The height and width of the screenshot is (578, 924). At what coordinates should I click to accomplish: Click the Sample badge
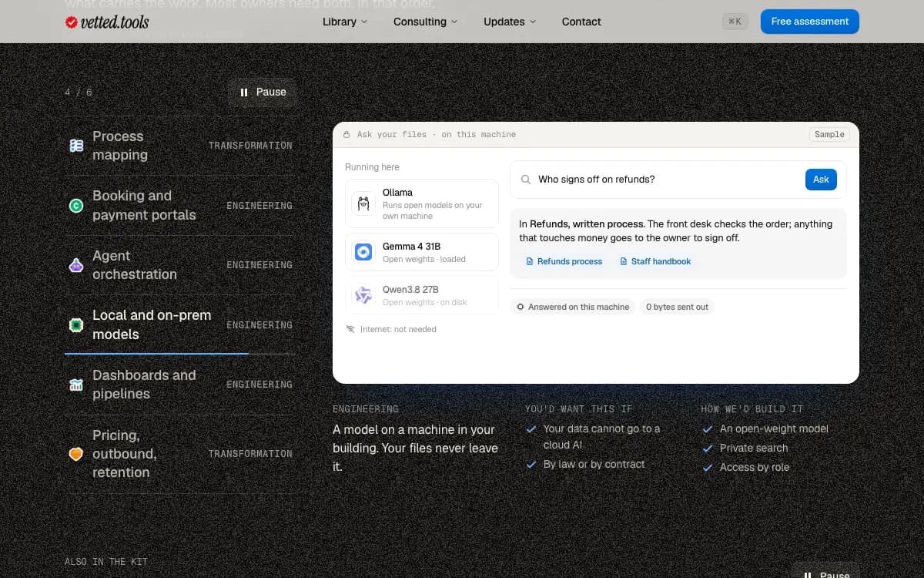pos(829,134)
